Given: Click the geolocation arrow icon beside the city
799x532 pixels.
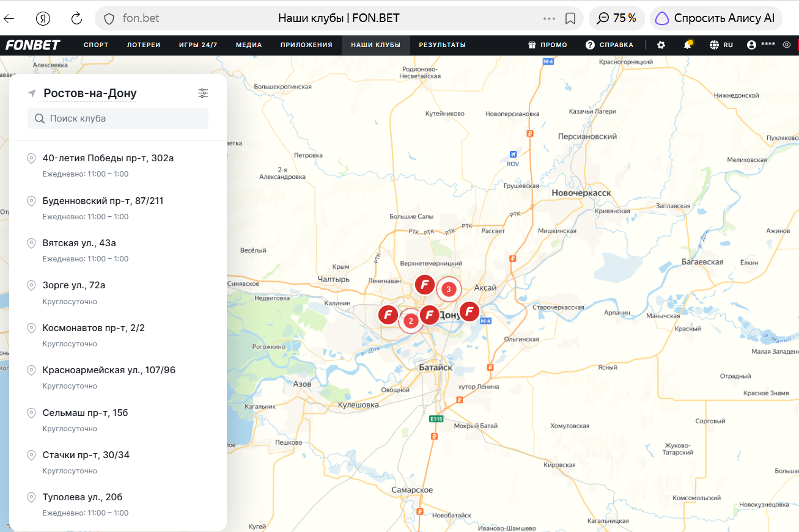Looking at the screenshot, I should (x=32, y=93).
